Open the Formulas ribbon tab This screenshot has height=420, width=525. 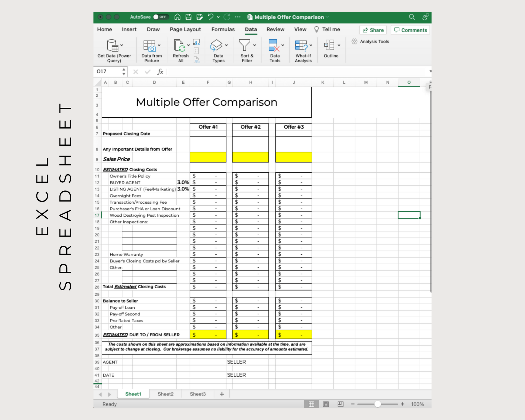[223, 29]
